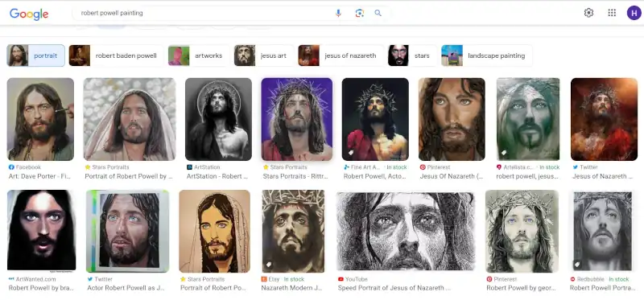
Task: Open Google Lens image search
Action: point(359,13)
